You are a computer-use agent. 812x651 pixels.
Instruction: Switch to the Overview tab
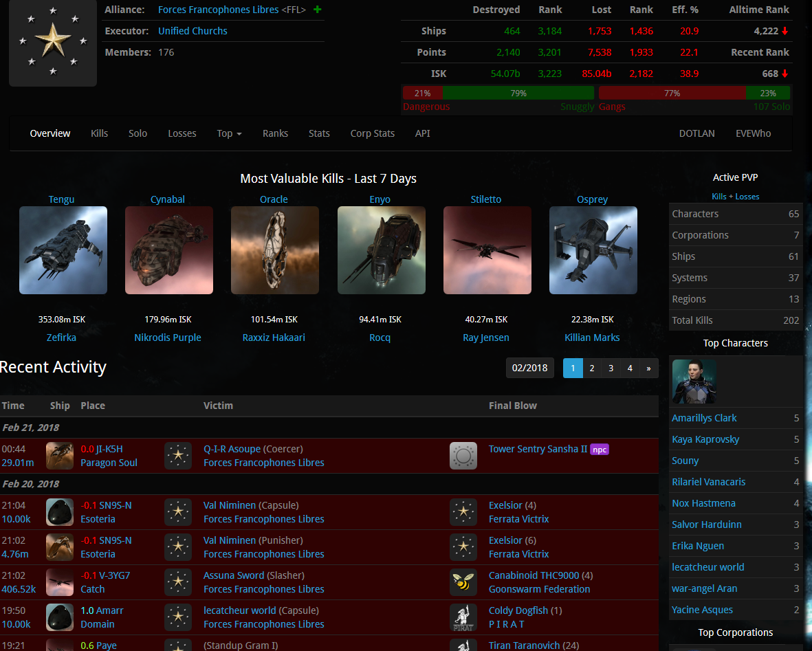point(50,133)
